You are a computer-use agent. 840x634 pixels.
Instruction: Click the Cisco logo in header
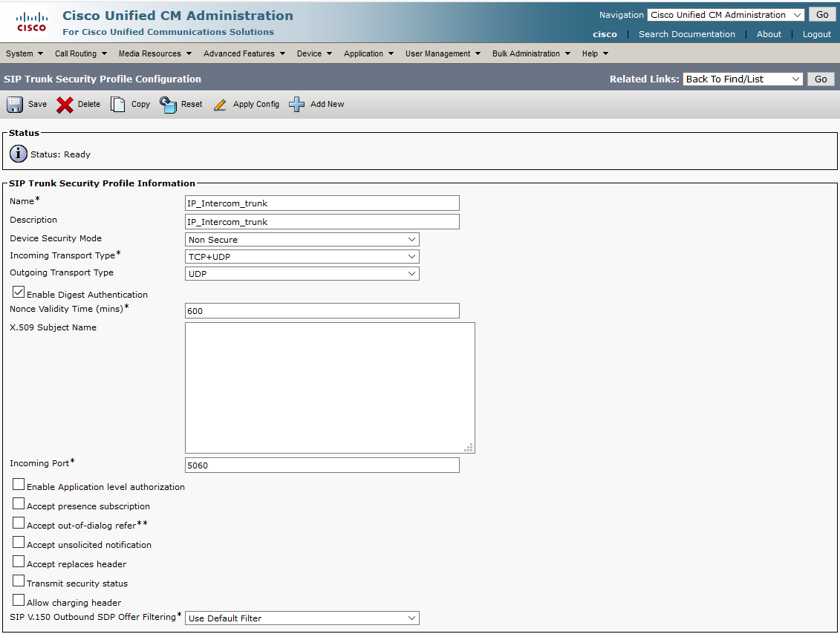tap(31, 22)
